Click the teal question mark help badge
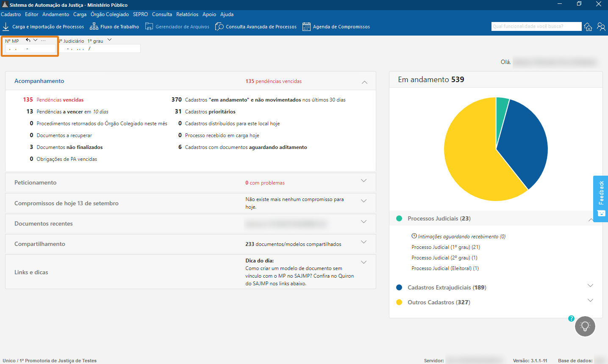This screenshot has width=608, height=364. (571, 318)
